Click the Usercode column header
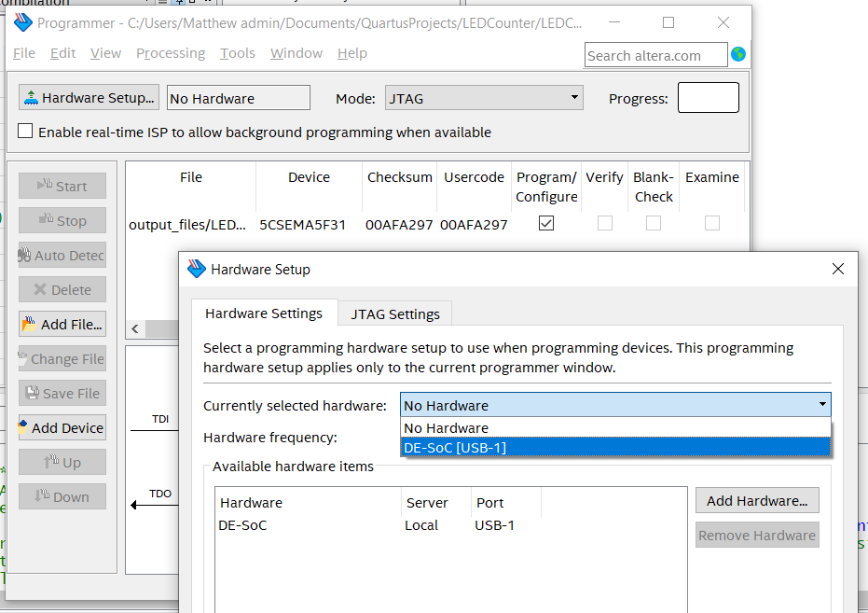 pyautogui.click(x=474, y=177)
